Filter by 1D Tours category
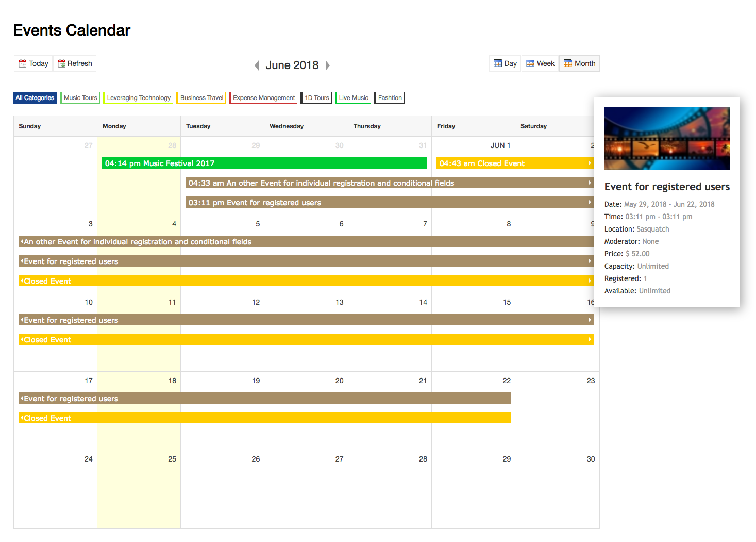 (316, 98)
